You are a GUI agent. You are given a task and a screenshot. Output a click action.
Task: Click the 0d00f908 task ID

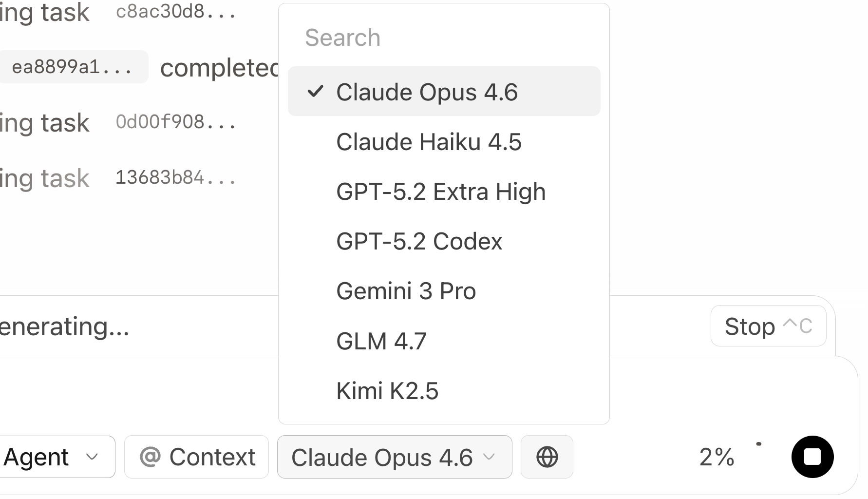coord(175,122)
